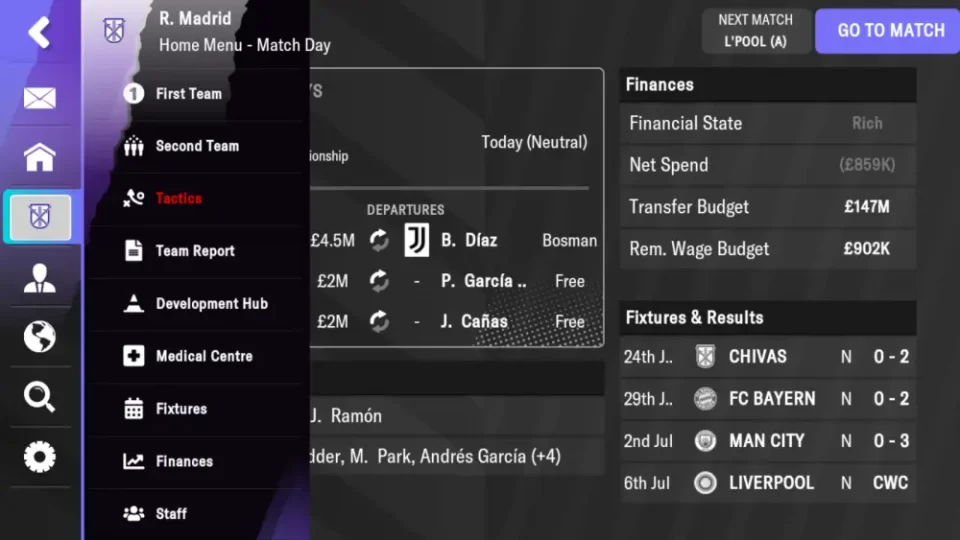The image size is (960, 540).
Task: Click the Next Match L'POOL button
Action: tap(755, 31)
